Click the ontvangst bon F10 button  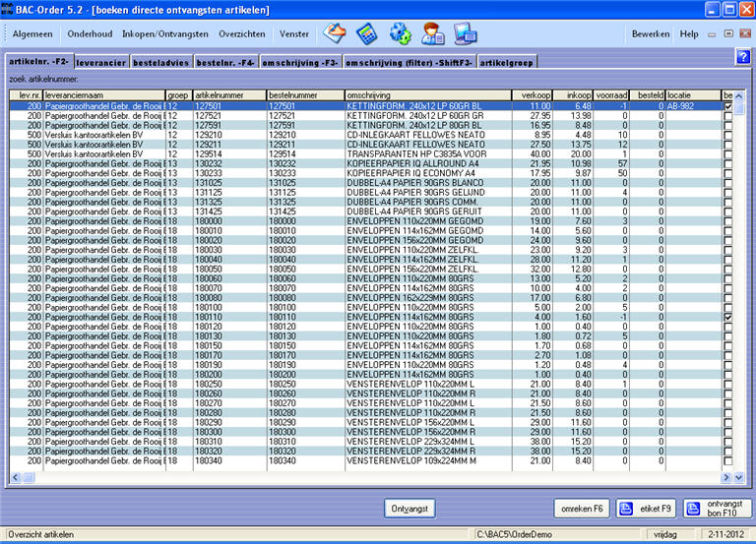click(716, 508)
